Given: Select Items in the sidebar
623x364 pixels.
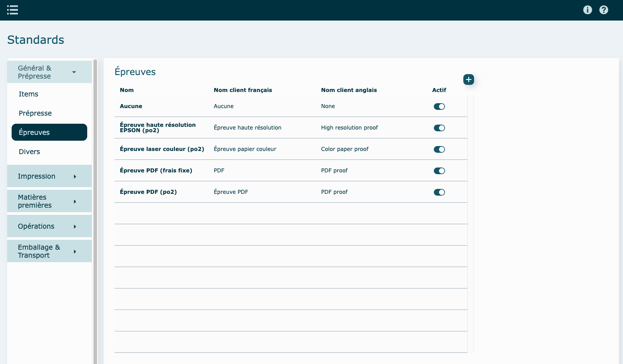Looking at the screenshot, I should [x=29, y=94].
